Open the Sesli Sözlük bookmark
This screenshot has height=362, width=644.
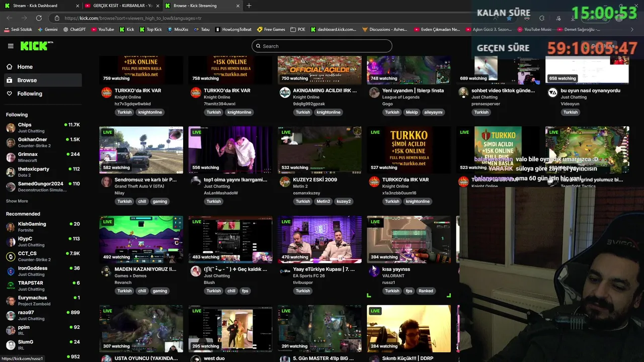coord(18,30)
